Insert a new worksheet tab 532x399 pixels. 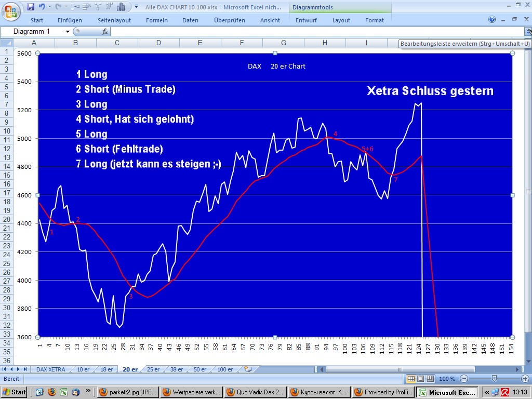pyautogui.click(x=248, y=369)
